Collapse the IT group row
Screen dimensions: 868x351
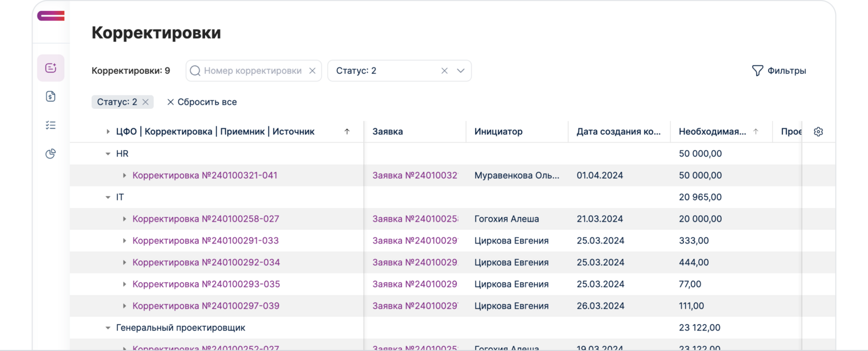pos(108,197)
